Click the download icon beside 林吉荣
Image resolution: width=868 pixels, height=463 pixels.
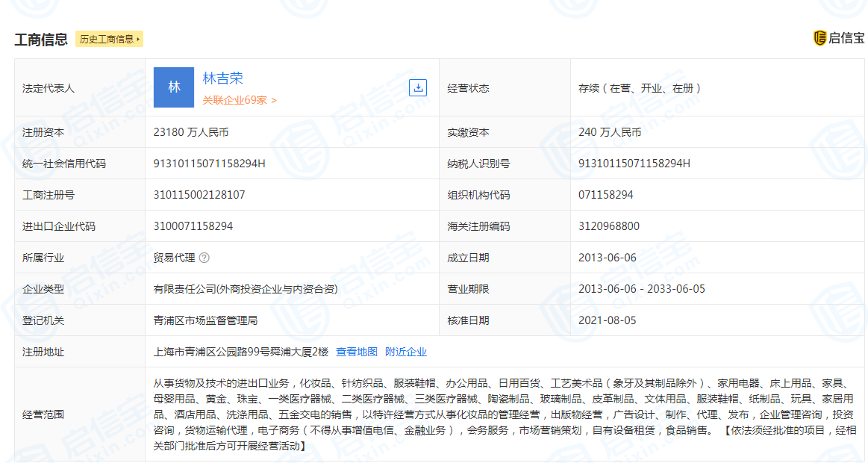pyautogui.click(x=418, y=87)
